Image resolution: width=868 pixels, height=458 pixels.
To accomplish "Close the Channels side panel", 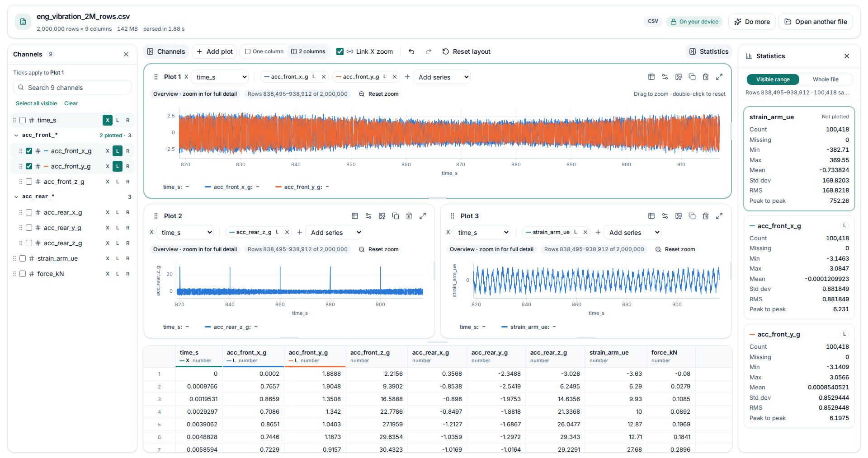I will [x=126, y=54].
